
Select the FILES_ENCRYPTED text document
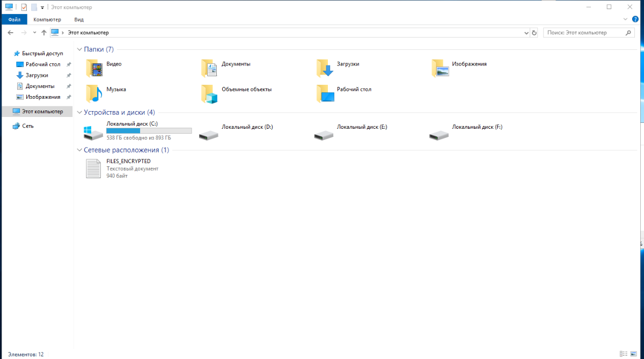pos(122,168)
